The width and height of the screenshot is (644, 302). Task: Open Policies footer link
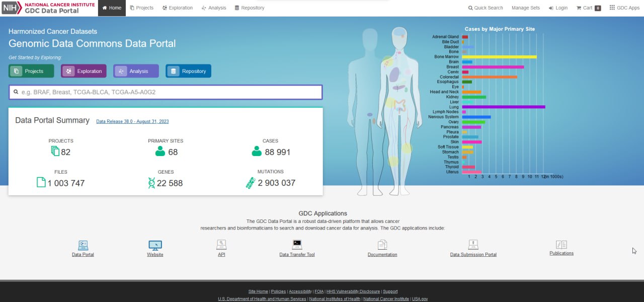(278, 291)
